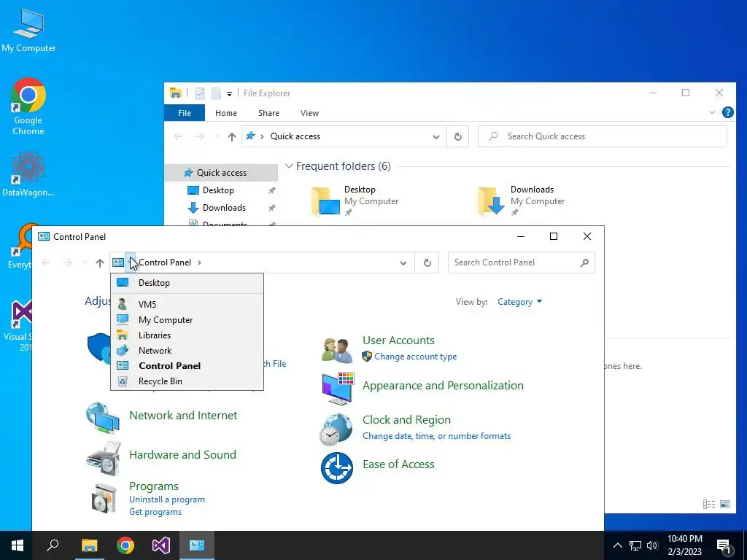Click the Hardware and Sound printer icon
Image resolution: width=747 pixels, height=560 pixels.
pyautogui.click(x=103, y=459)
